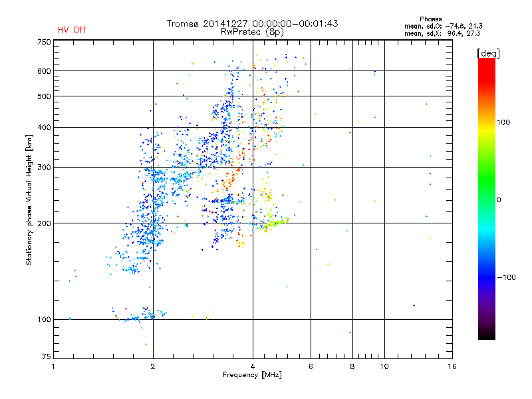Click the '[deg]' colorbar unit label
532x399 pixels.
click(x=488, y=53)
